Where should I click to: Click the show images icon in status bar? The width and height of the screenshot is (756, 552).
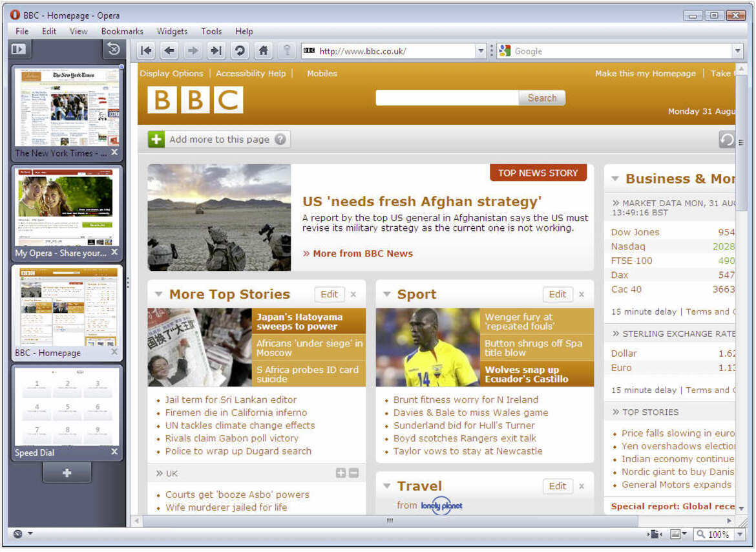coord(675,534)
